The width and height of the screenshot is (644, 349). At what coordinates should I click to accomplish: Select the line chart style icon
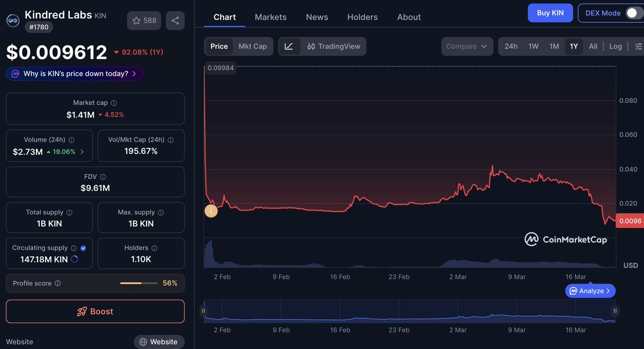point(289,47)
